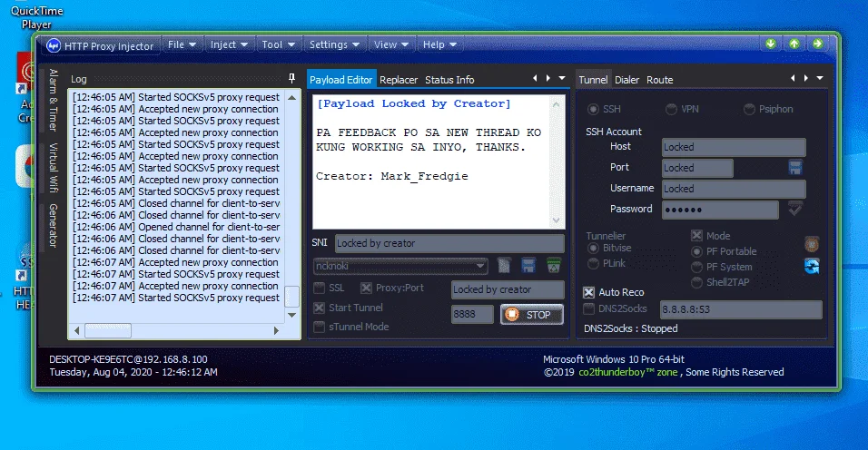Click the green up-arrow button in title bar
The image size is (868, 450).
(x=794, y=44)
